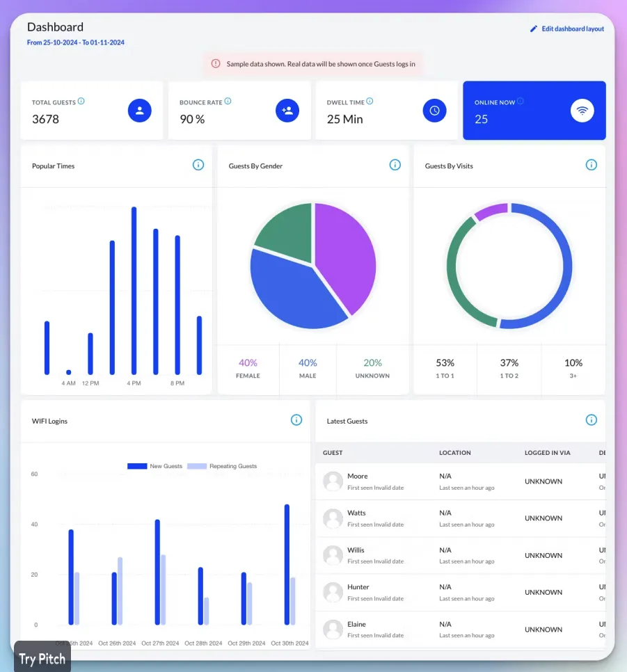Toggle Repeating Guests legend item

pos(223,466)
